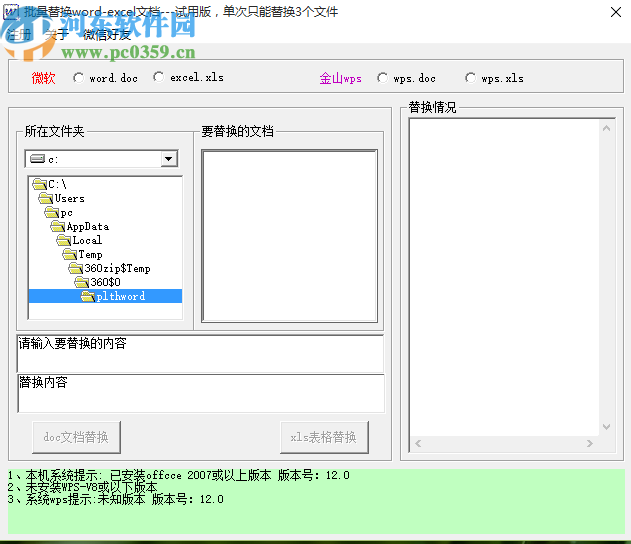Click the results box scroll left arrow

418,443
